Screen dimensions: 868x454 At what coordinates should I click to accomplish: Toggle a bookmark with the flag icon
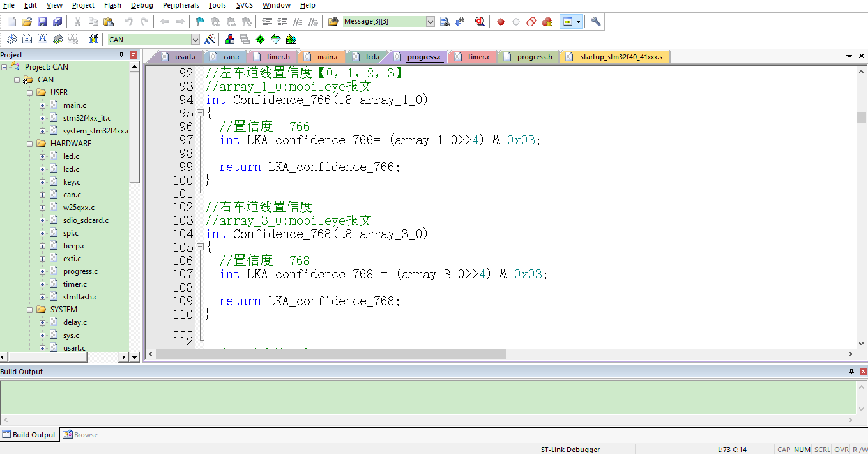pos(199,21)
